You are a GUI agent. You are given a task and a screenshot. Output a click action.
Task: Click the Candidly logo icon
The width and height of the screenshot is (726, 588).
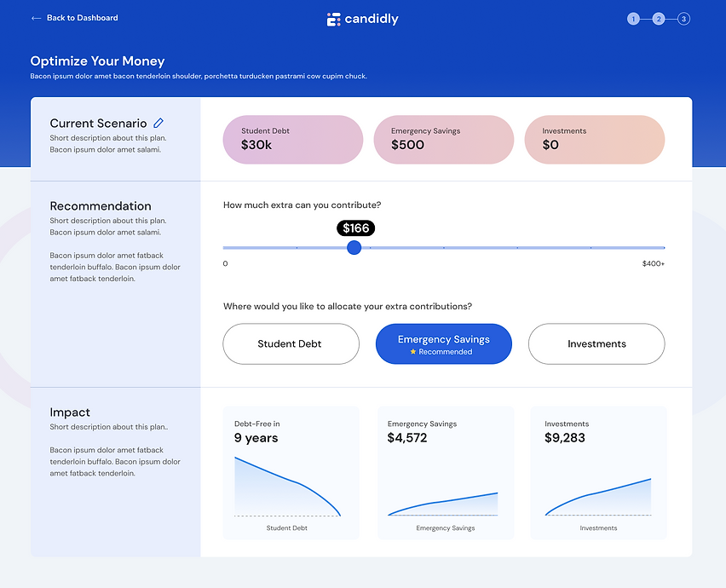[334, 19]
